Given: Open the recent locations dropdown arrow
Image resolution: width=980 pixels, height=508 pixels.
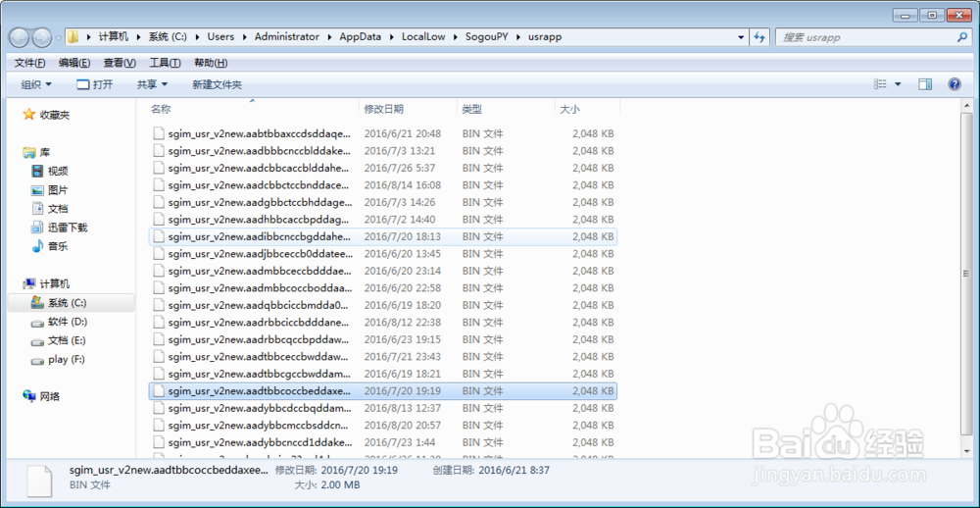Looking at the screenshot, I should (x=58, y=37).
